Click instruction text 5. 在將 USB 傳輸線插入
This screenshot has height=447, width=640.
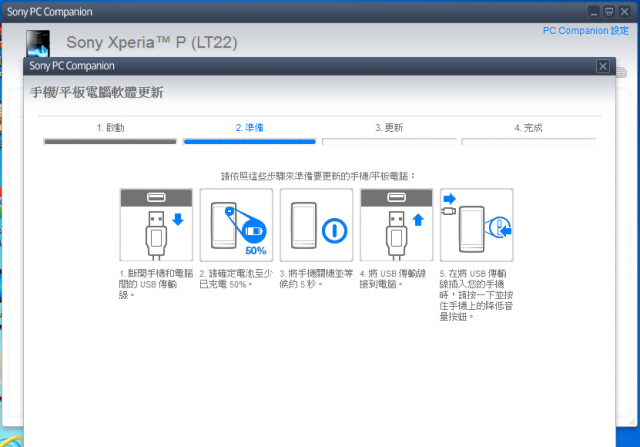pos(476,295)
